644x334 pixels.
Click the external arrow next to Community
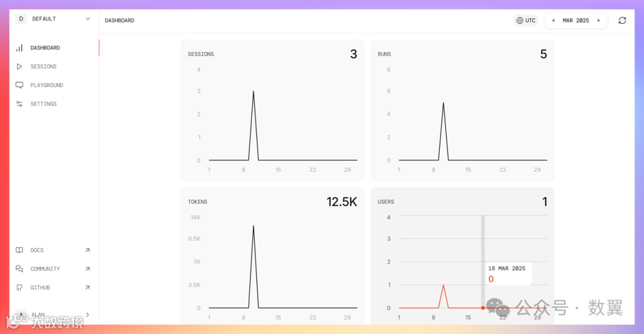click(x=88, y=268)
